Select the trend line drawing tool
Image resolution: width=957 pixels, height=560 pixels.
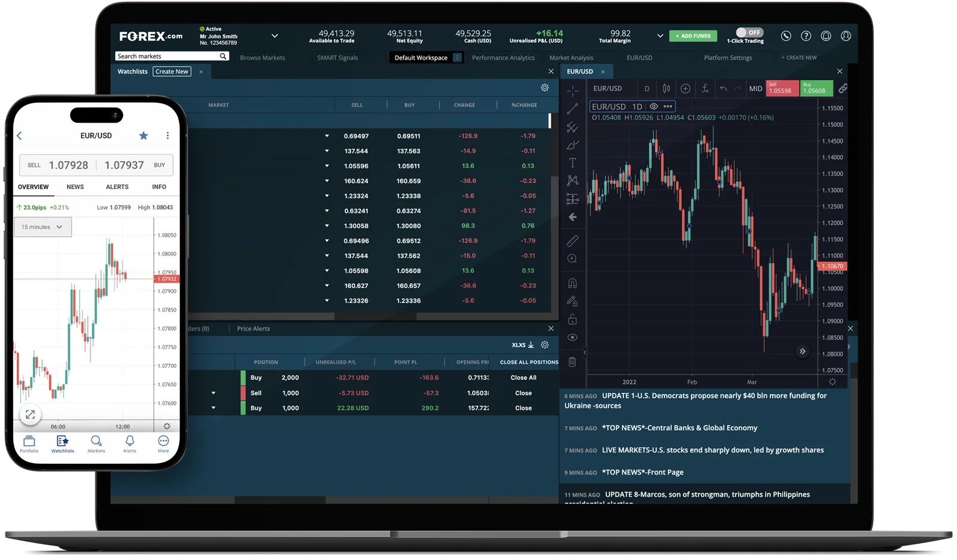(x=572, y=109)
